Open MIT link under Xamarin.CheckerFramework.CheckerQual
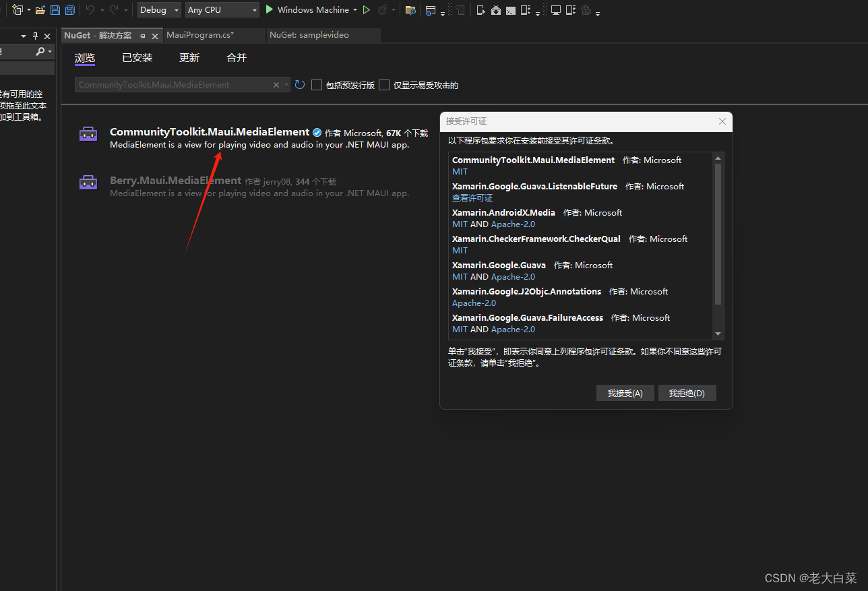The height and width of the screenshot is (591, 868). pos(460,251)
